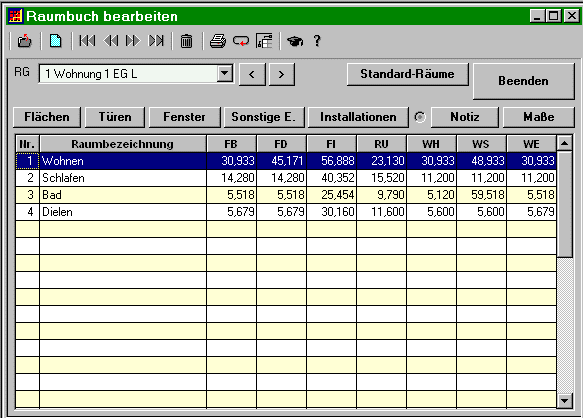
Task: Open the RG room group dropdown
Action: coord(225,73)
